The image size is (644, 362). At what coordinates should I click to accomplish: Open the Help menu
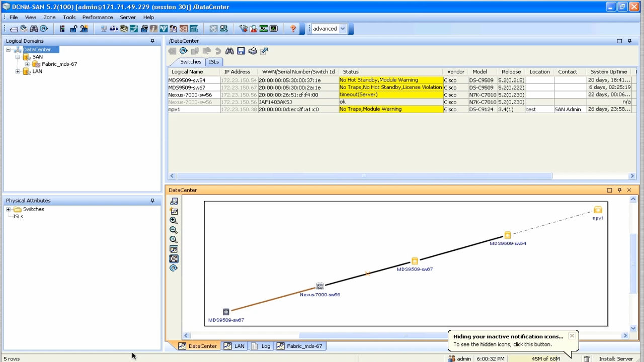[148, 17]
